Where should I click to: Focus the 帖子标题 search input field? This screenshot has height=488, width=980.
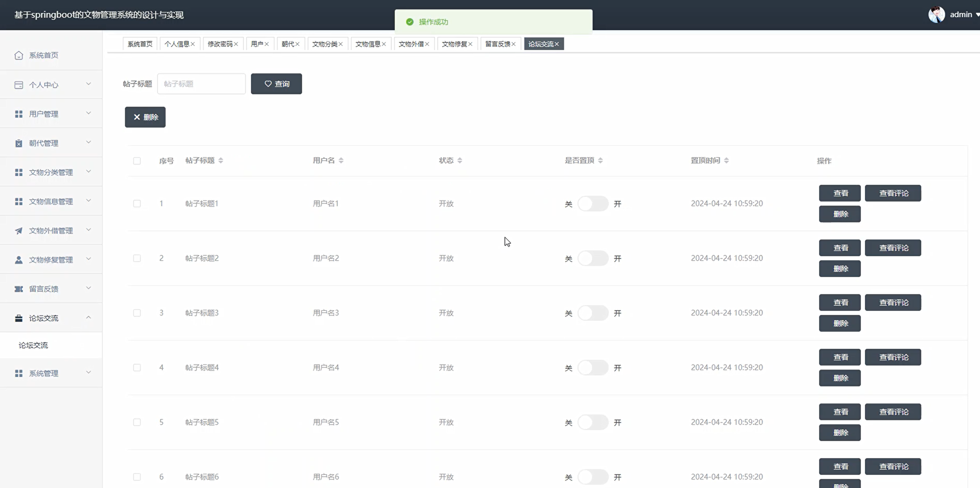[201, 84]
